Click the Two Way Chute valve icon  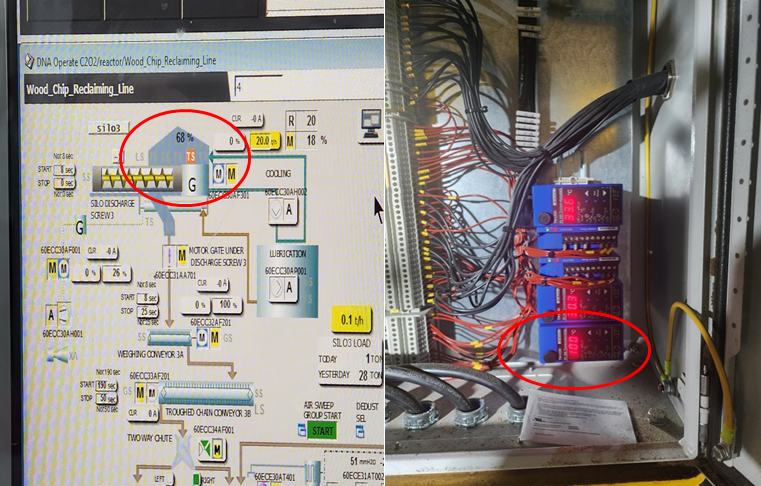tap(181, 453)
